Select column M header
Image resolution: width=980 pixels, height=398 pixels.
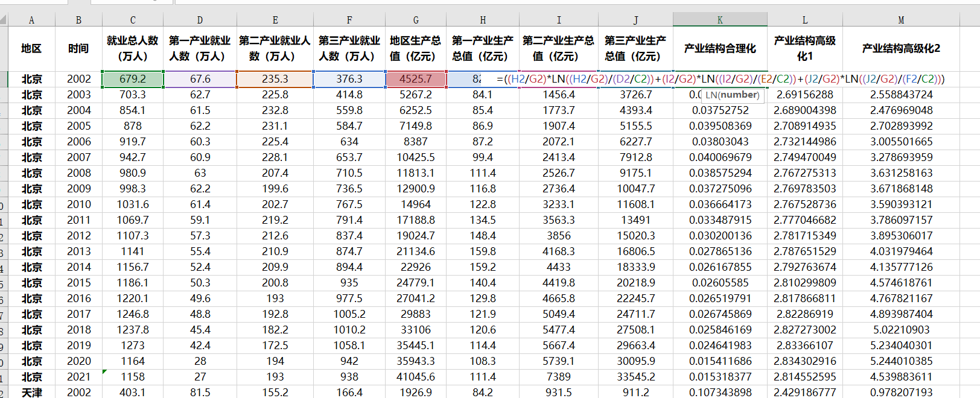[x=901, y=20]
